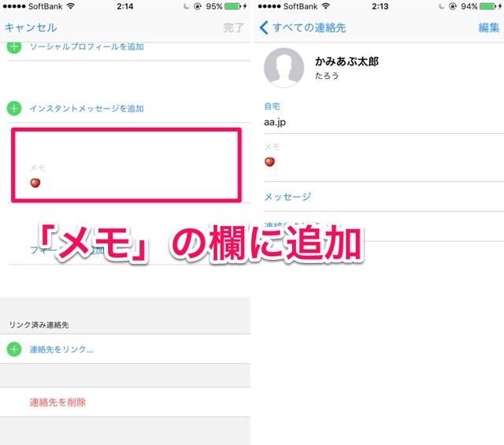Tap インスタントメッセージを追加 label

point(87,109)
